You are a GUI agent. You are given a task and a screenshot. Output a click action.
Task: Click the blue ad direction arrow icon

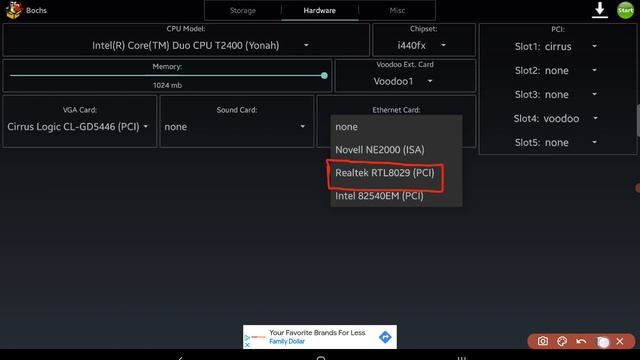(x=385, y=337)
